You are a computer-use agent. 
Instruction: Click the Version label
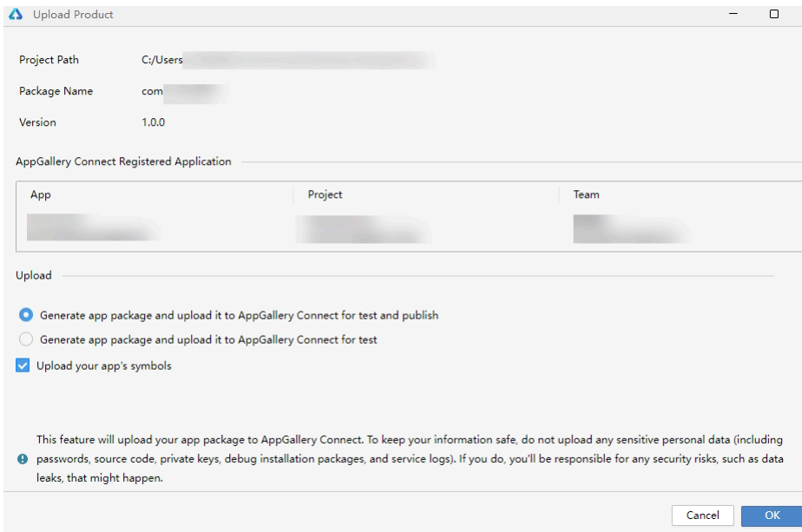pos(37,122)
